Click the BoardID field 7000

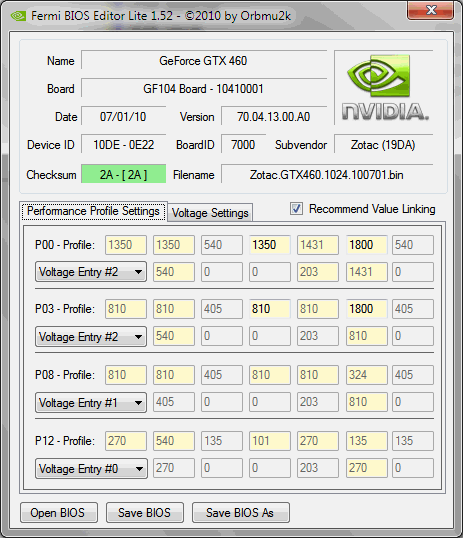tap(243, 144)
